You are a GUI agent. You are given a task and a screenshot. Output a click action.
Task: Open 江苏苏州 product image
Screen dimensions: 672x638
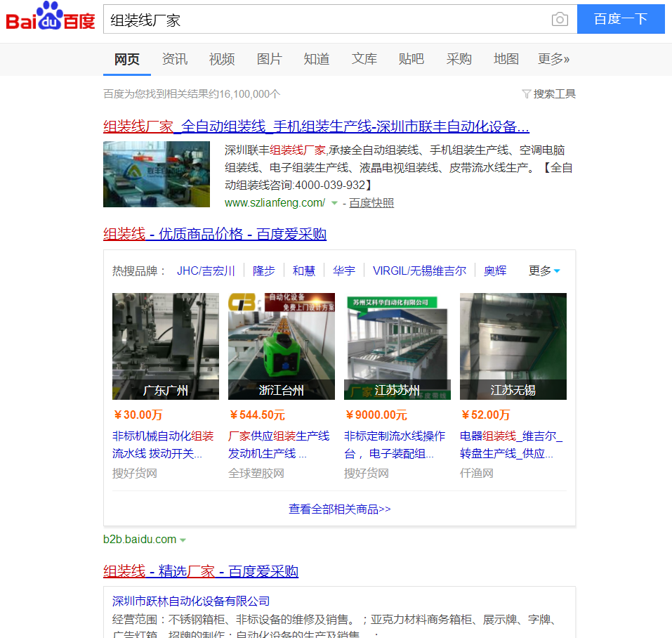coord(397,346)
